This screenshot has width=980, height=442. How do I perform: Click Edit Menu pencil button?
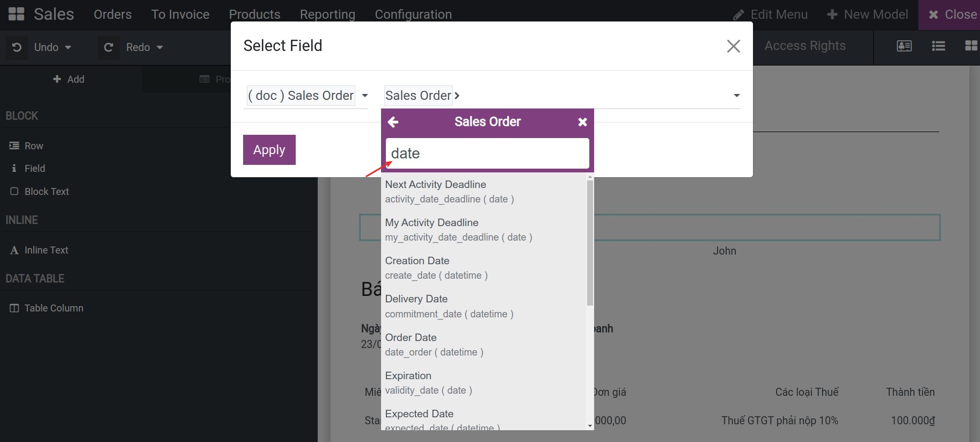(x=770, y=15)
